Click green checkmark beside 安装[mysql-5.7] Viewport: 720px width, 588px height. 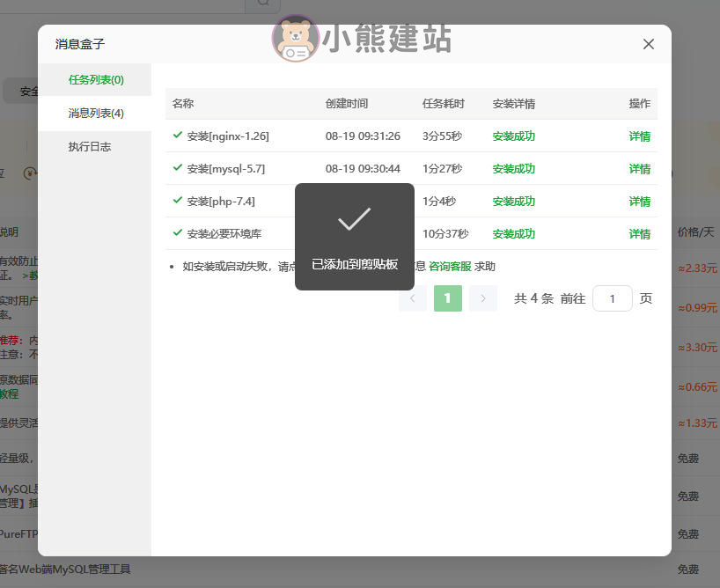point(178,168)
